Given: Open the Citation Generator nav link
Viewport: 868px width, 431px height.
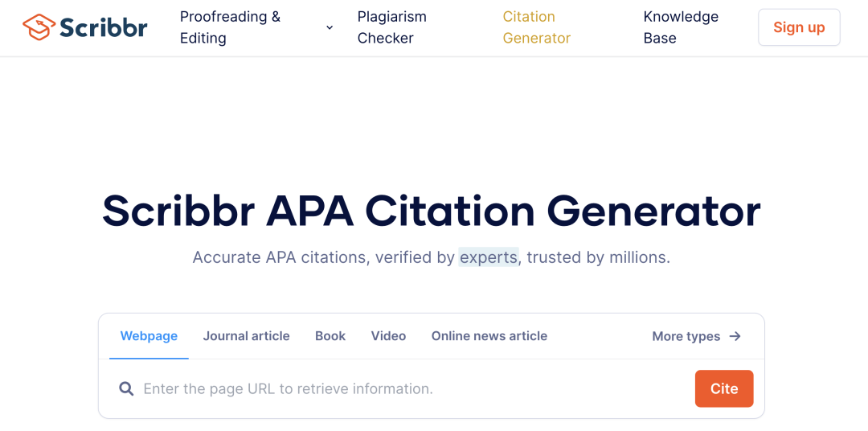Looking at the screenshot, I should click(536, 27).
